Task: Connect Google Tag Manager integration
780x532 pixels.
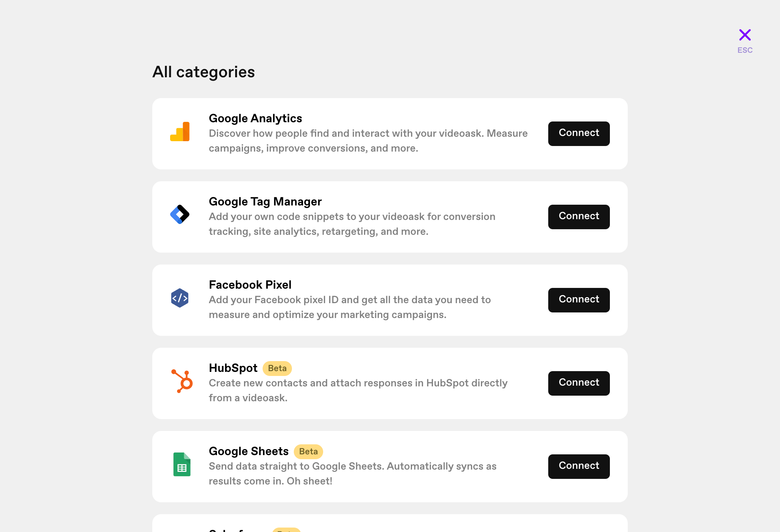Action: [579, 217]
